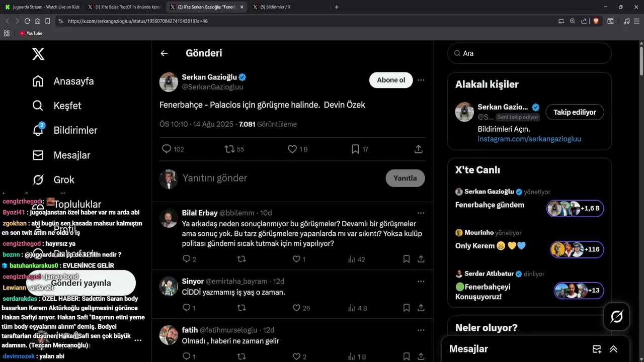Compose new message in Mesajlar drawer
Viewport: 644px width, 362px height.
(597, 349)
